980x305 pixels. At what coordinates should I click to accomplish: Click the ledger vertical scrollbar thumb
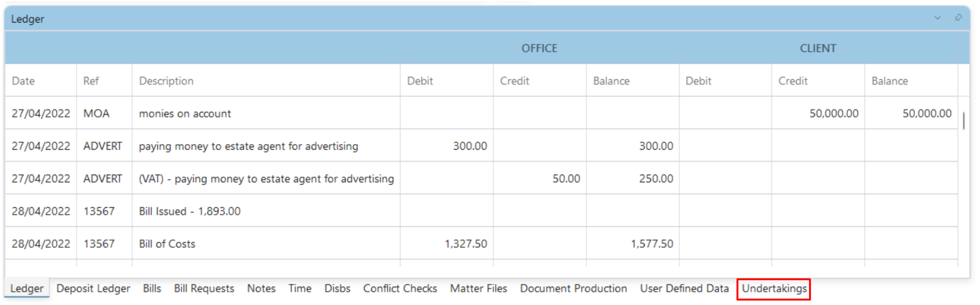tap(964, 121)
